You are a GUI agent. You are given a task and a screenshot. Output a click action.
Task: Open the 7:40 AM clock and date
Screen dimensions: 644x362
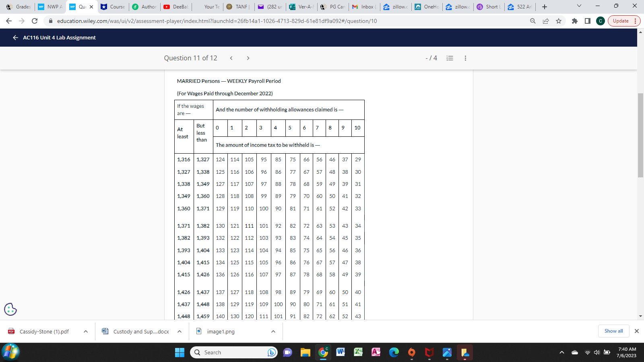pyautogui.click(x=627, y=352)
